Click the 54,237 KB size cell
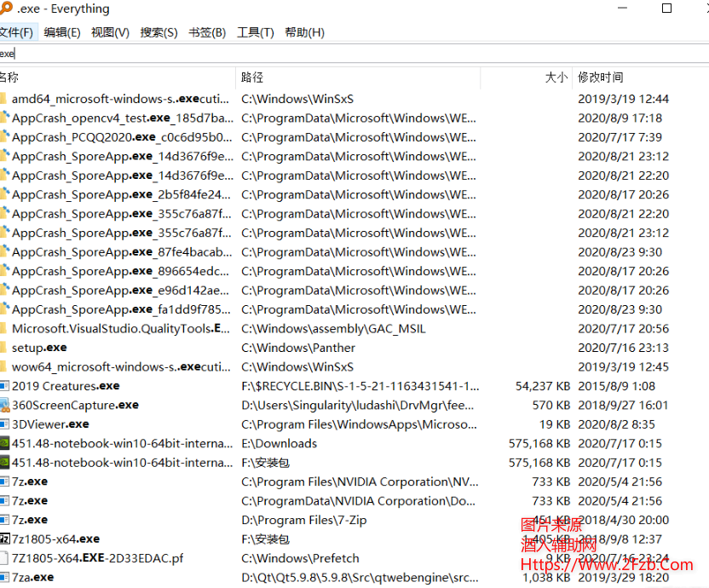 point(543,386)
